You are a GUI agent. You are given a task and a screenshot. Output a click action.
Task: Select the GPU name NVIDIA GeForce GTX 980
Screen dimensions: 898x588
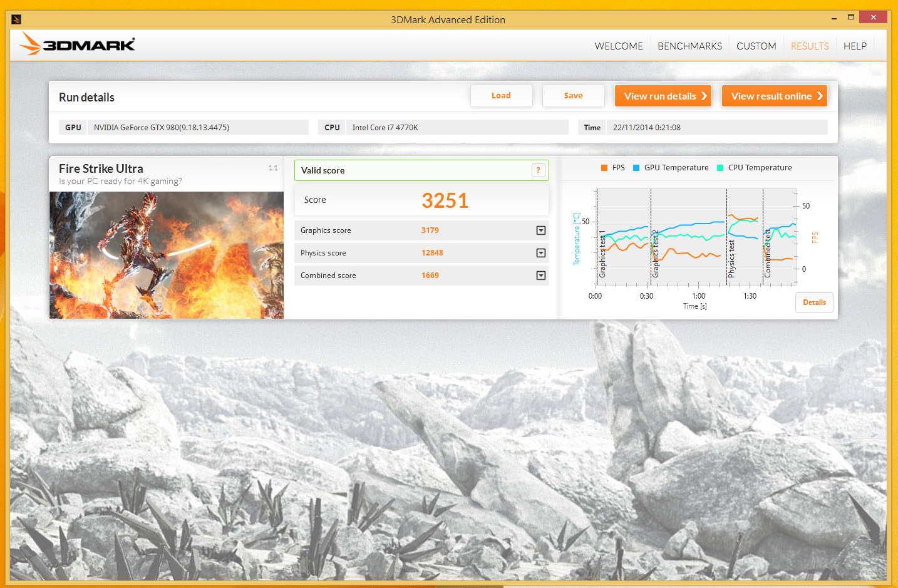coord(162,128)
